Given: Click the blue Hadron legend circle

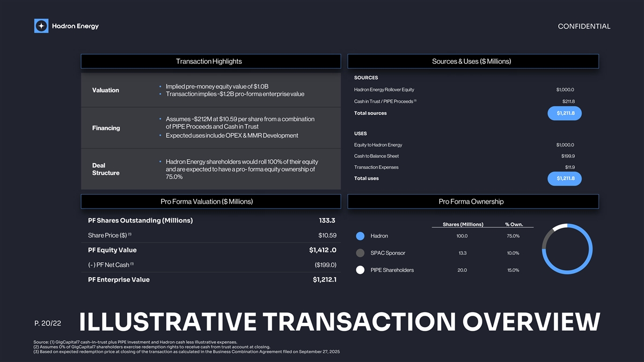Looking at the screenshot, I should tap(361, 236).
